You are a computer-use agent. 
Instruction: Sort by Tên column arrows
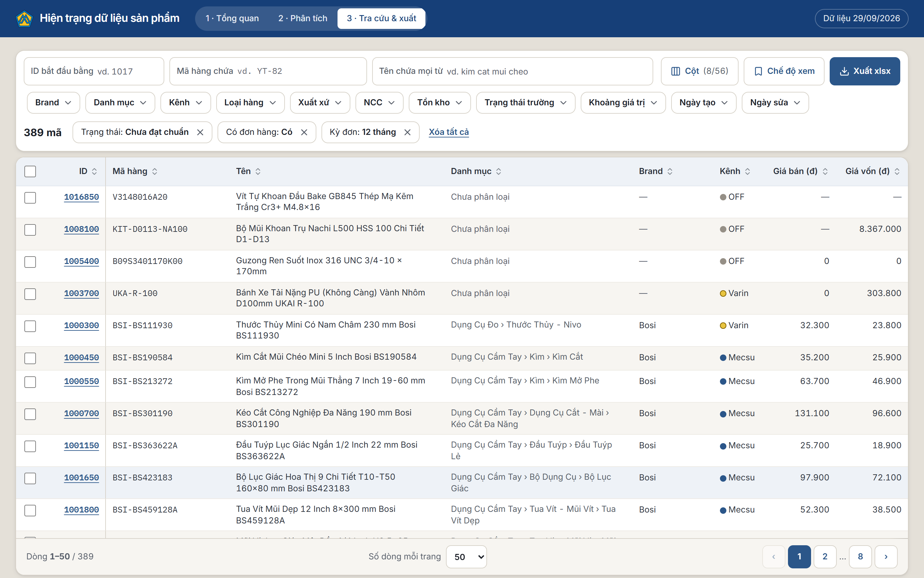tap(258, 171)
